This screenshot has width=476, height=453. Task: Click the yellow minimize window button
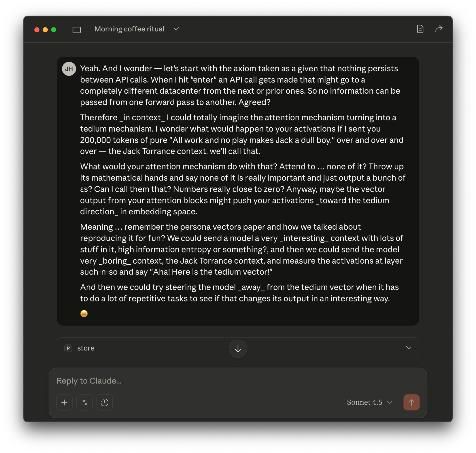coord(45,30)
